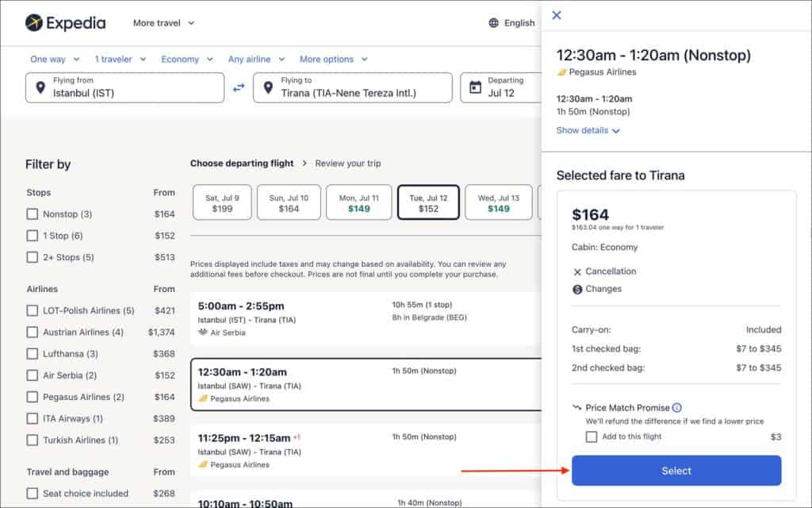Open the 11:25pm - 12:15am Pegasus flight
Viewport: 812px width, 508px height.
pos(366,451)
